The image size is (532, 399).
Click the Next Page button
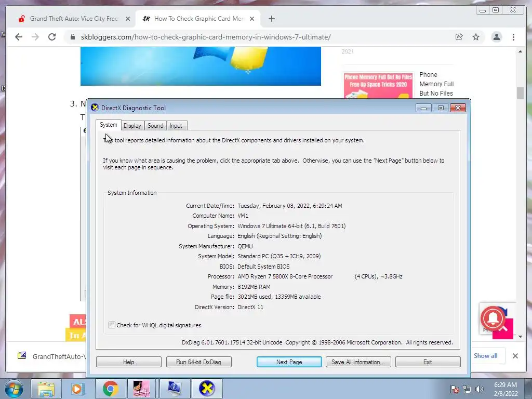(x=289, y=362)
